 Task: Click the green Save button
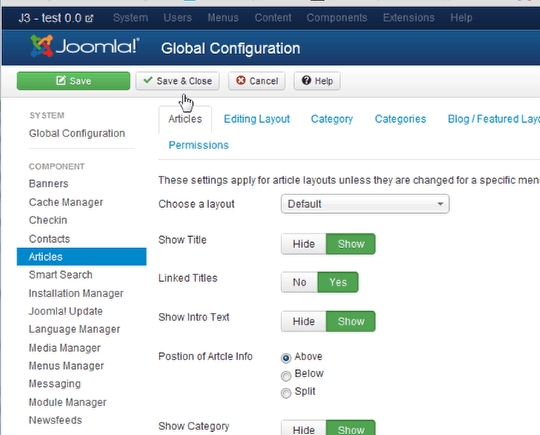(x=73, y=81)
